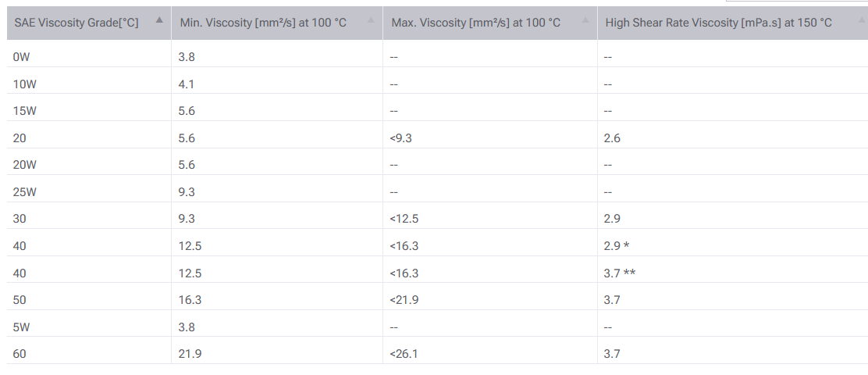Select the 5W grade cell
The height and width of the screenshot is (375, 868).
click(22, 327)
